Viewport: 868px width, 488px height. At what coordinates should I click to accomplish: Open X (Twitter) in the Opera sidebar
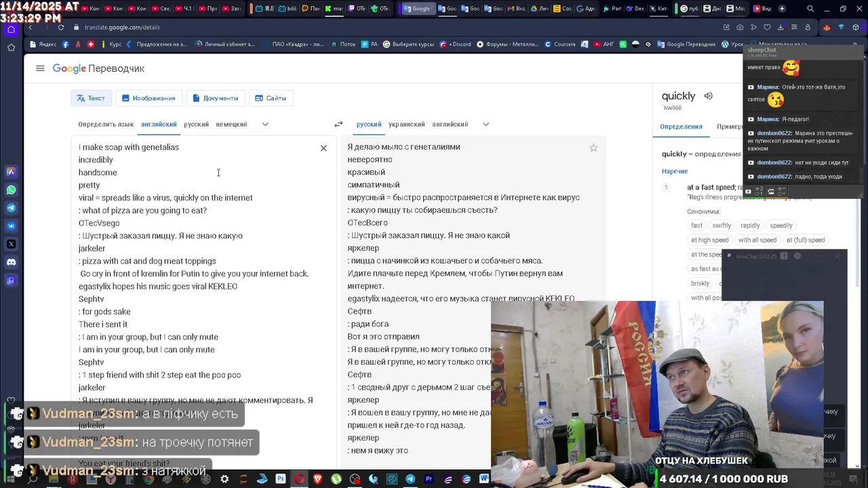11,244
